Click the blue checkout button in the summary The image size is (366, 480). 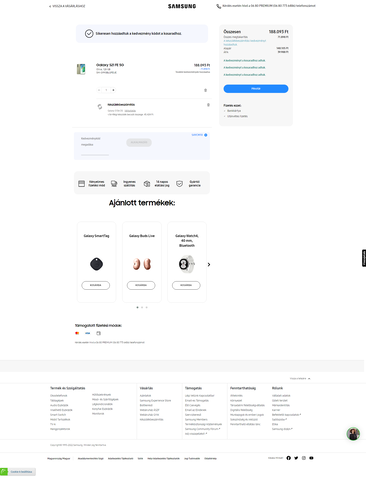[x=256, y=89]
